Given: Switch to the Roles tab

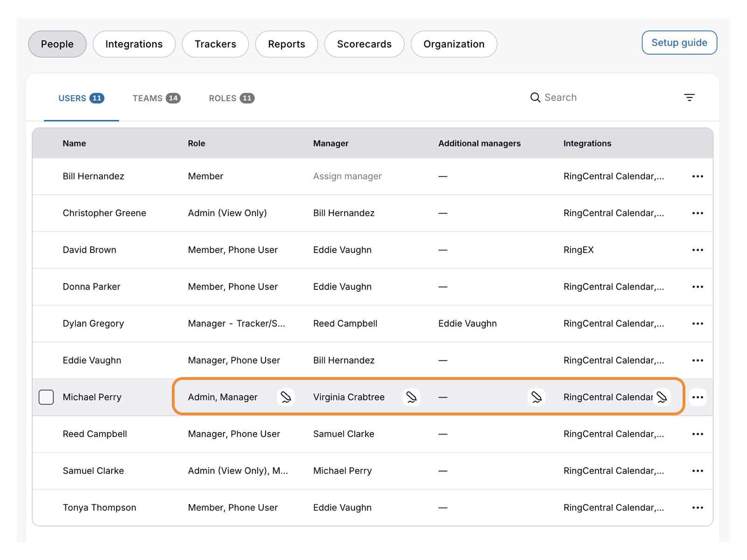Looking at the screenshot, I should 231,98.
